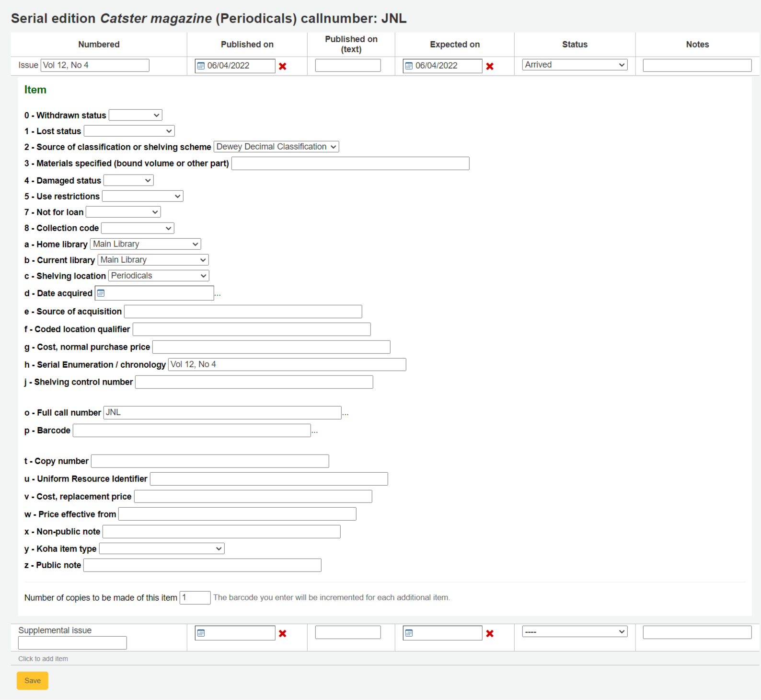Expand the Koha item type dropdown
This screenshot has width=761, height=700.
(161, 548)
